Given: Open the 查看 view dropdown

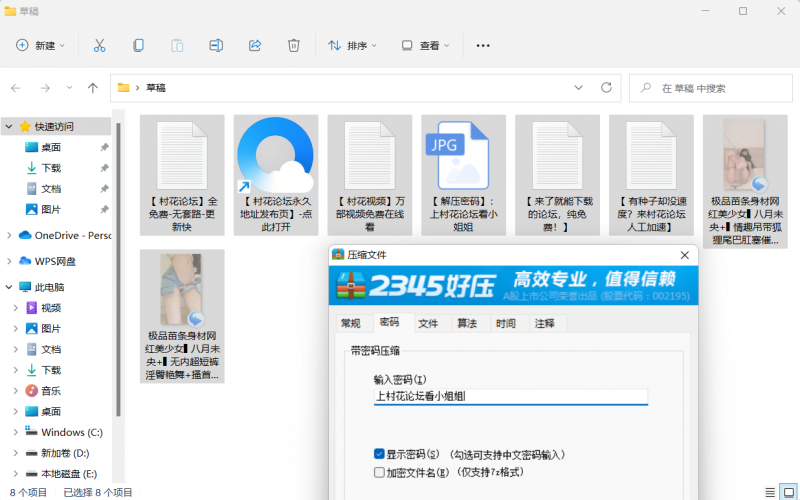Looking at the screenshot, I should pos(425,45).
